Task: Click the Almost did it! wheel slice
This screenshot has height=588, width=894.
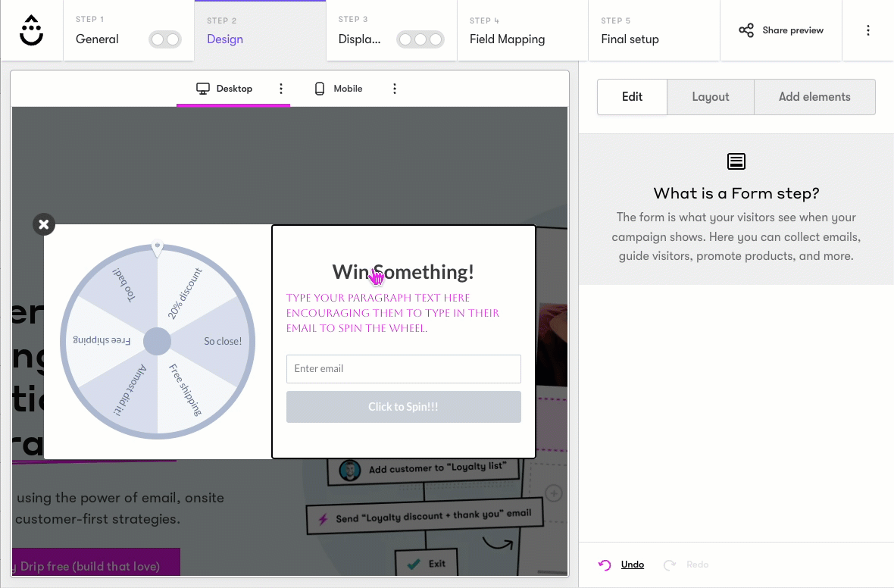Action: coord(130,390)
